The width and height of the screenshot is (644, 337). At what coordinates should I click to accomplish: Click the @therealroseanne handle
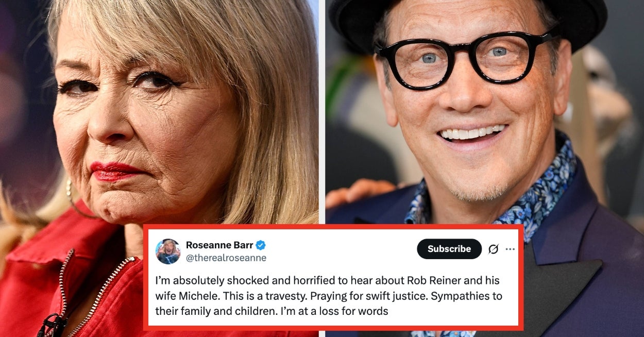tap(226, 258)
